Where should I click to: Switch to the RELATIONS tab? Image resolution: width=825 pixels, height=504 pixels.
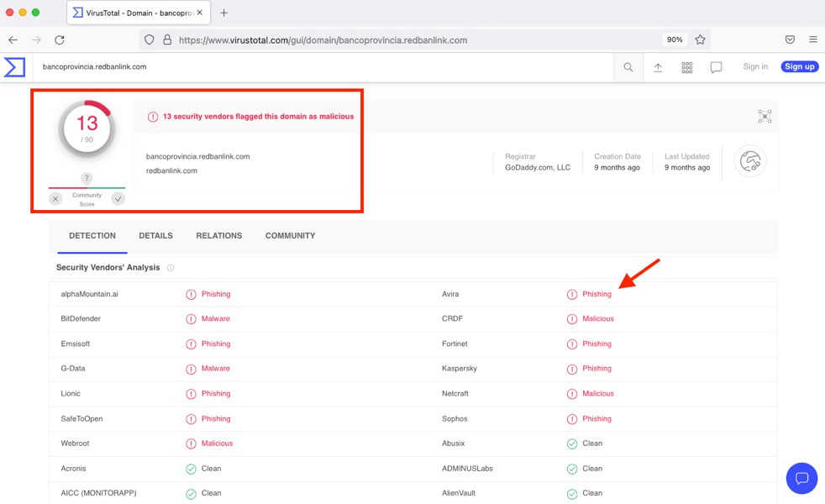(218, 236)
